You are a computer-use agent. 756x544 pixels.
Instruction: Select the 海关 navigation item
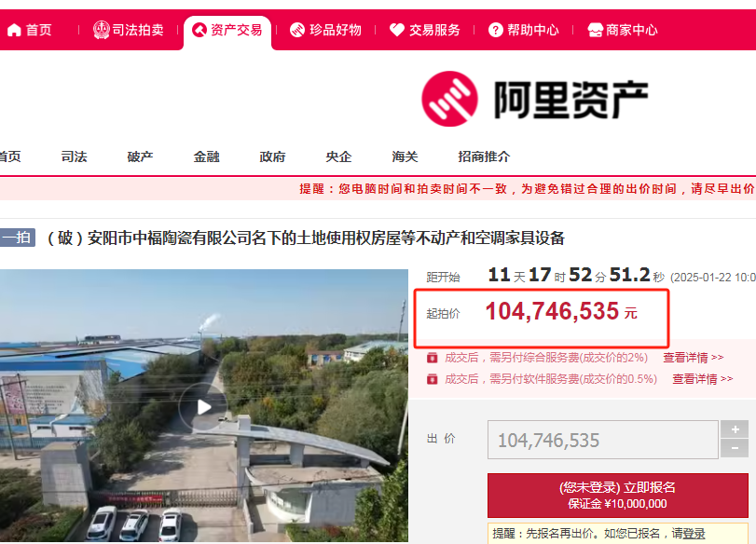point(405,156)
